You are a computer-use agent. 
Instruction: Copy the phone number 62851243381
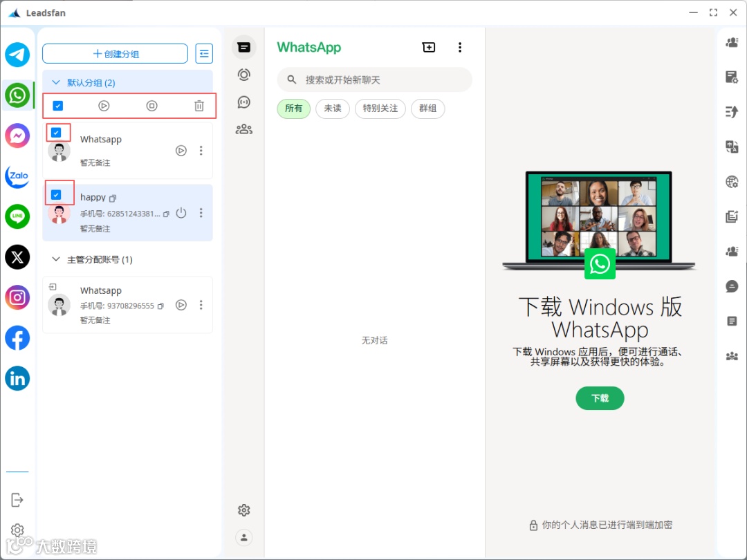point(166,214)
